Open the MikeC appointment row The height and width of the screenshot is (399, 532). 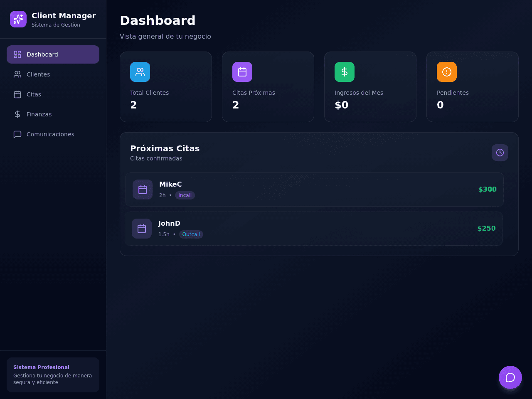(315, 190)
